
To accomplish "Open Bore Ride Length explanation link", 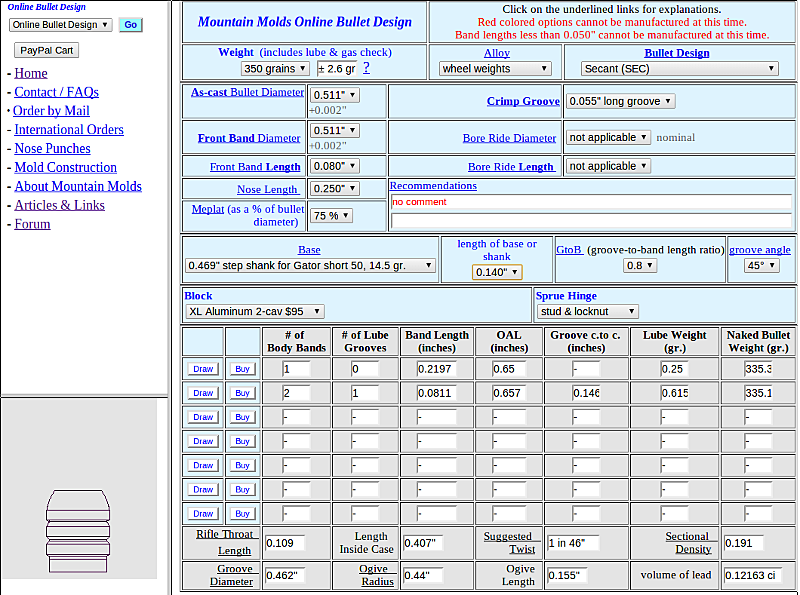I will point(511,167).
